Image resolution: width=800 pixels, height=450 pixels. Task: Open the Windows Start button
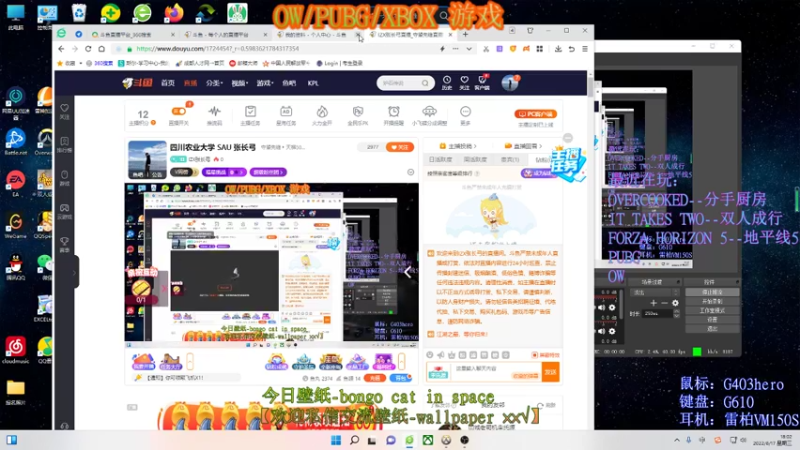point(336,440)
